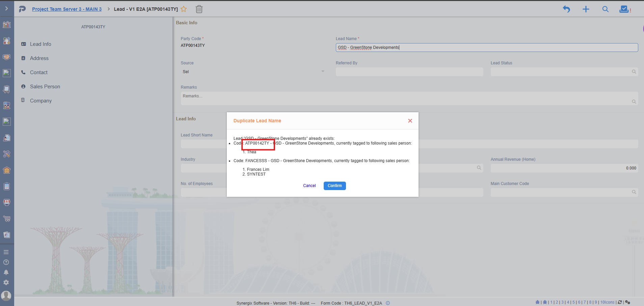Image resolution: width=644 pixels, height=306 pixels.
Task: Open the Source dropdown
Action: pos(253,72)
